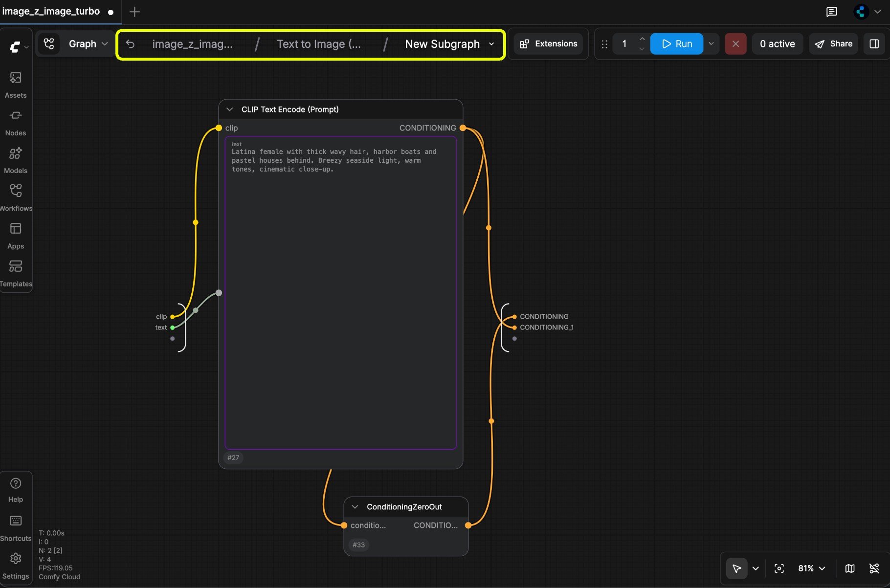Screen dimensions: 890x588
Task: Add a new workflow tab
Action: tap(134, 12)
